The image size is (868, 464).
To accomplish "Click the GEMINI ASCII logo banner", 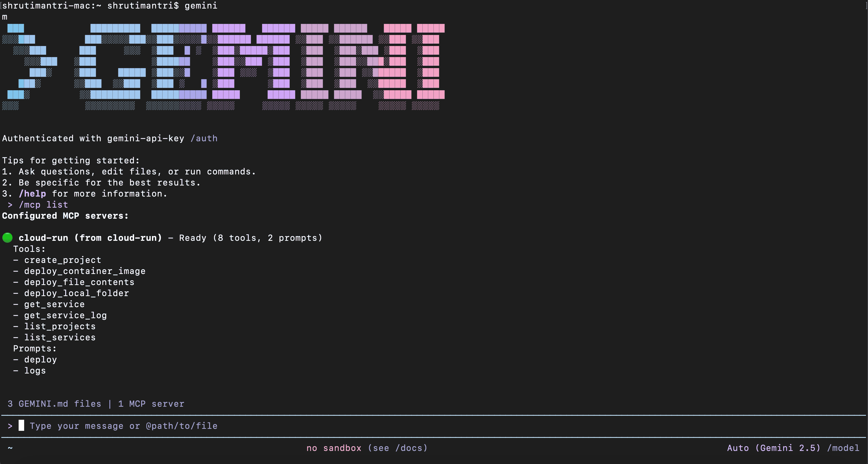I will coord(222,67).
